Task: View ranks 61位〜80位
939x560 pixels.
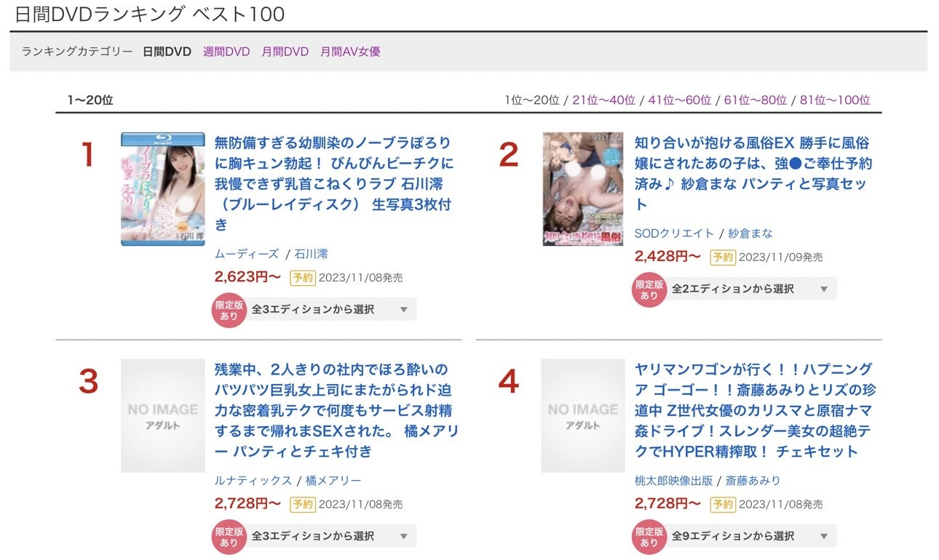Action: [x=756, y=99]
